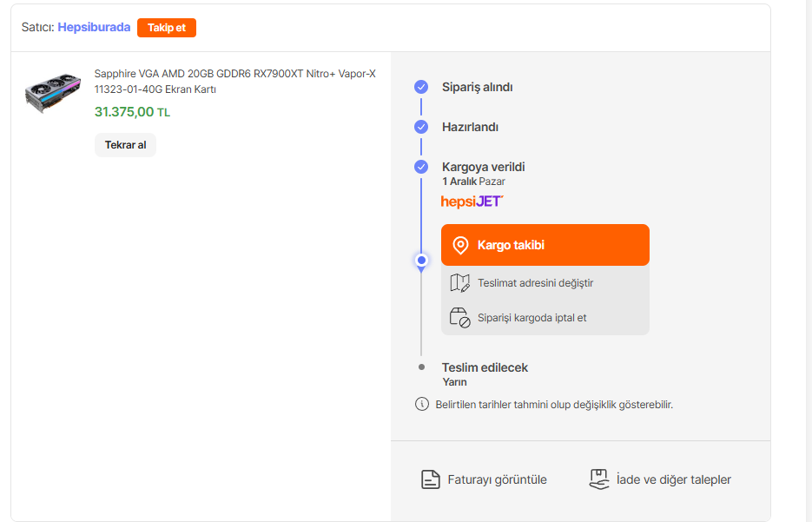Viewport: 812px width, 522px height.
Task: Click the return box icon beside İade
Action: [598, 479]
